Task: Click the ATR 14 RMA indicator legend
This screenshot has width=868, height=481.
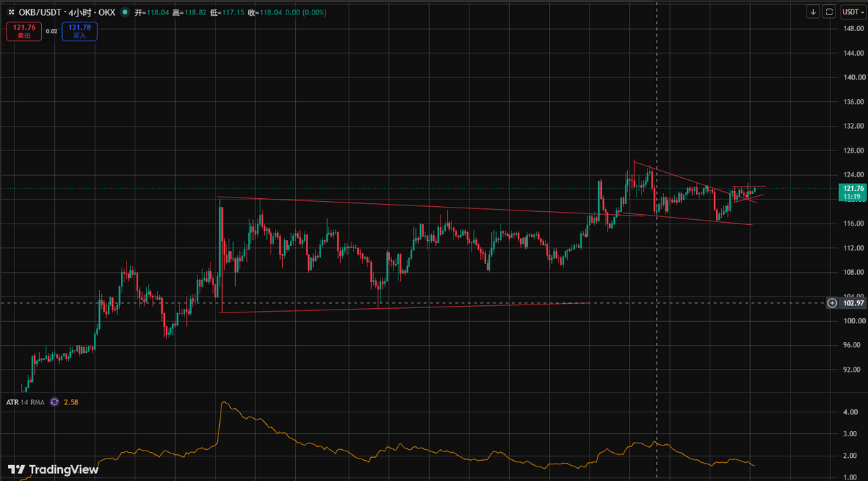Action: pyautogui.click(x=25, y=401)
